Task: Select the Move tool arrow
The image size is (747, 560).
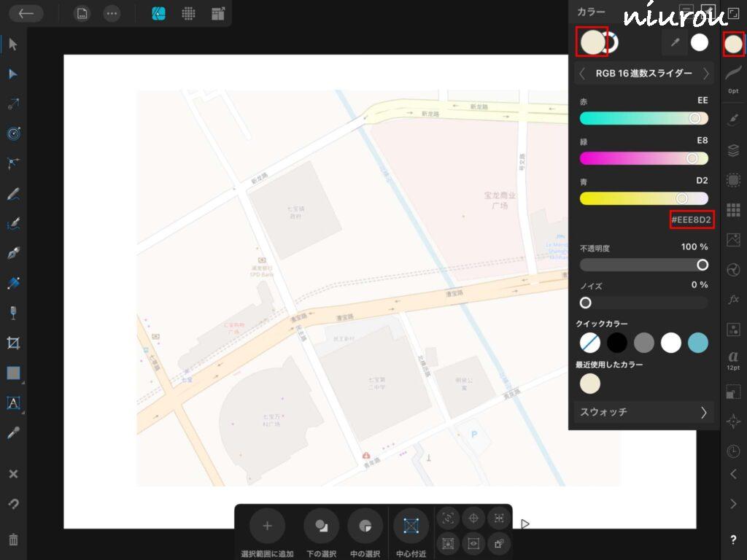Action: click(x=13, y=44)
